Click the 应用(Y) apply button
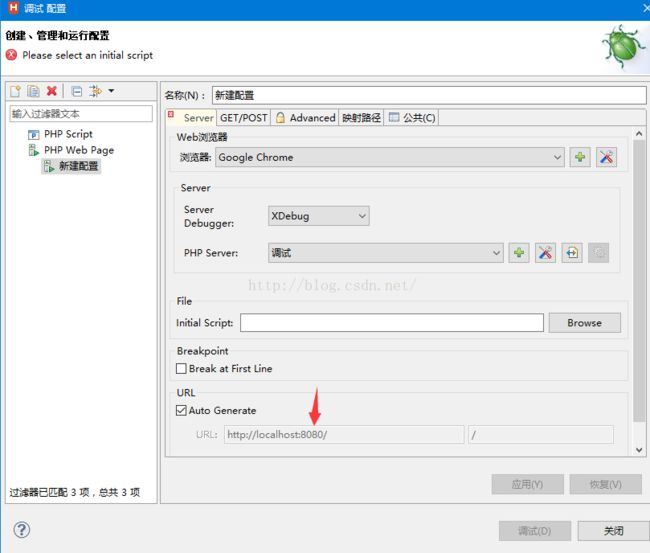Viewport: 650px width, 553px height. point(527,484)
